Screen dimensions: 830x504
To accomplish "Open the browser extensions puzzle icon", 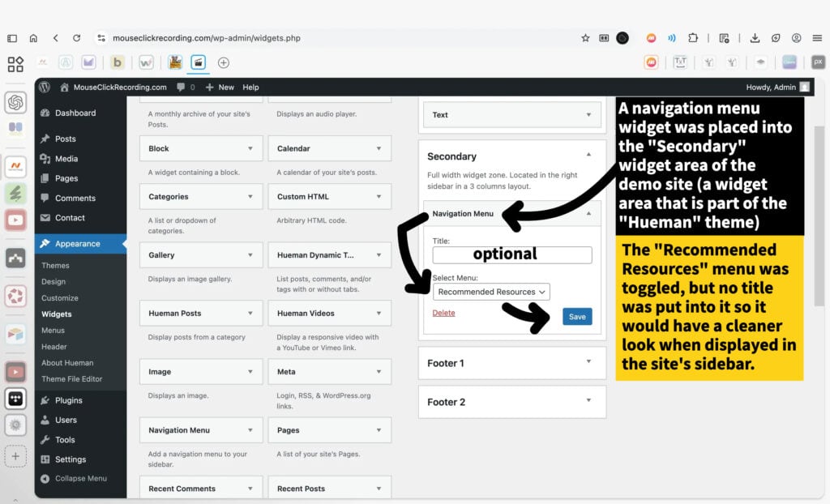I will coord(693,38).
